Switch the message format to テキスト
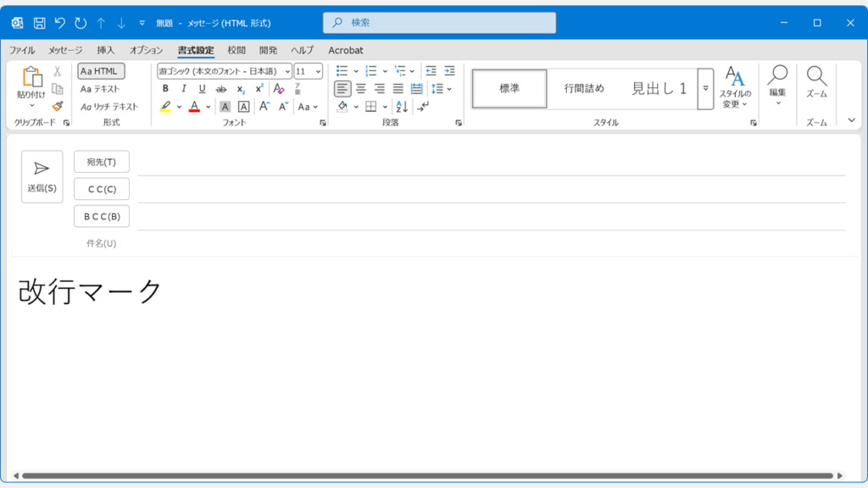The width and height of the screenshot is (868, 488). click(x=99, y=89)
